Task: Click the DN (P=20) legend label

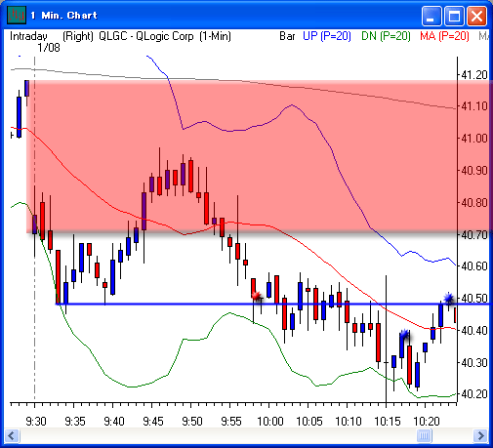Action: click(386, 36)
